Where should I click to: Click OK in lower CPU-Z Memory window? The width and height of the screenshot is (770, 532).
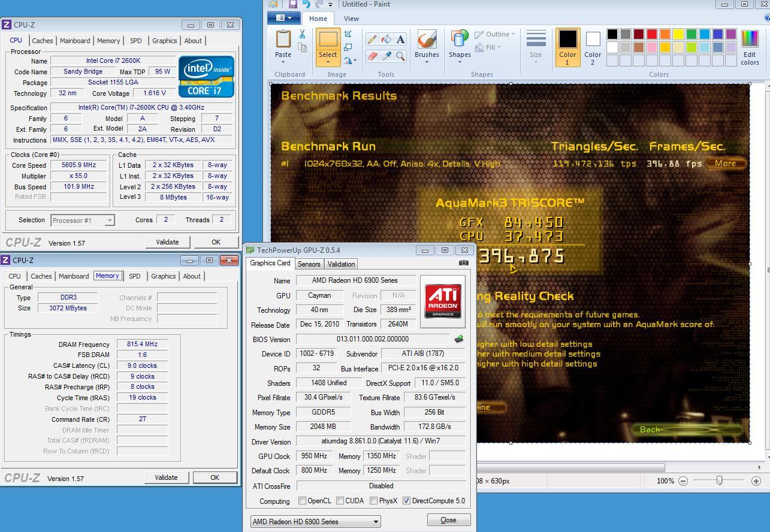pos(215,477)
